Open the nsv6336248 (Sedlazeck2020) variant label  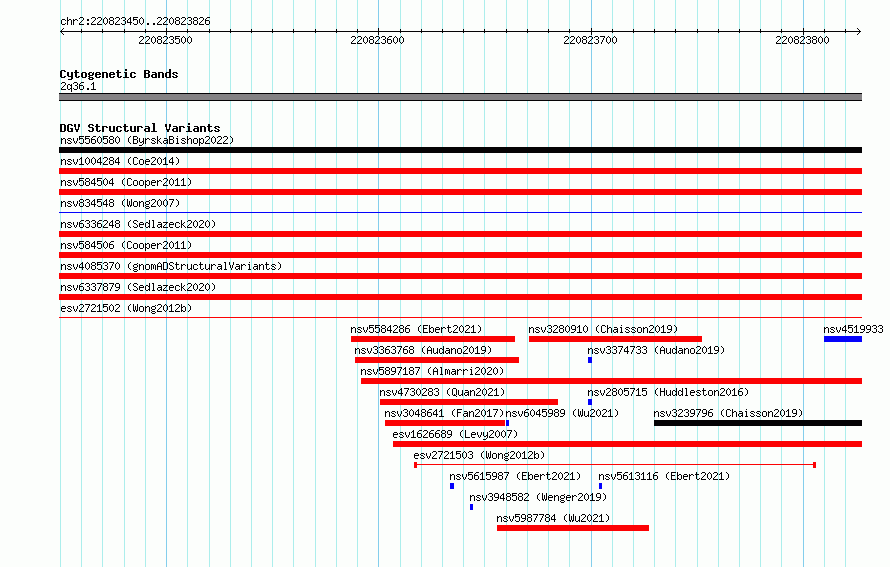click(x=138, y=224)
